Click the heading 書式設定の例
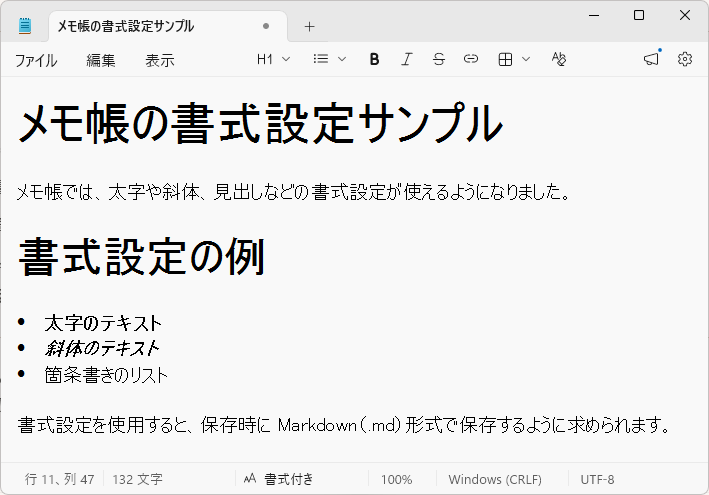Viewport: 709px width, 495px height. click(x=142, y=257)
